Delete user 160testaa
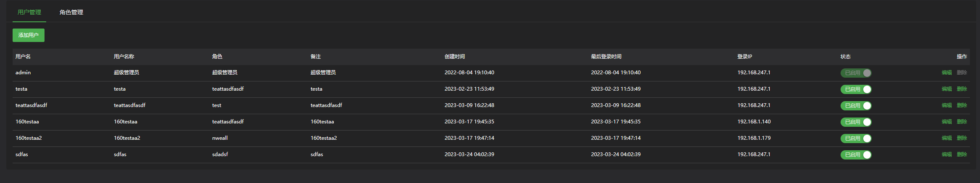The height and width of the screenshot is (183, 980). pos(962,122)
